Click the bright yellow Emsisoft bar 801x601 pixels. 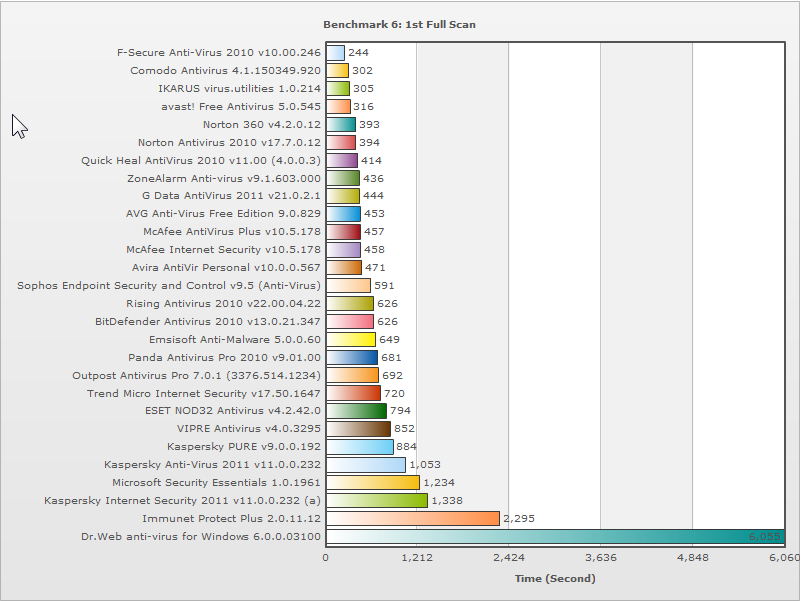tap(351, 339)
